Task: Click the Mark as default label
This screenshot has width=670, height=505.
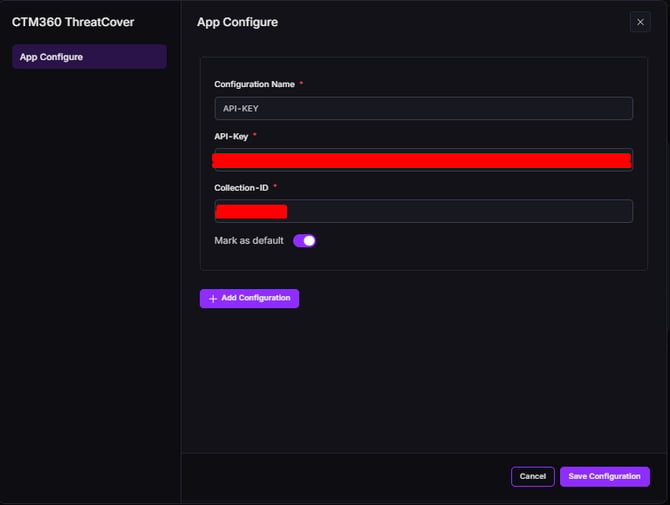Action: (x=249, y=241)
